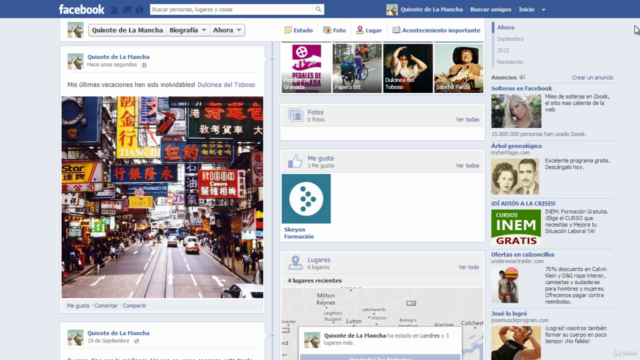Click Londres link in the map popup
The image size is (640, 360).
[x=430, y=336]
